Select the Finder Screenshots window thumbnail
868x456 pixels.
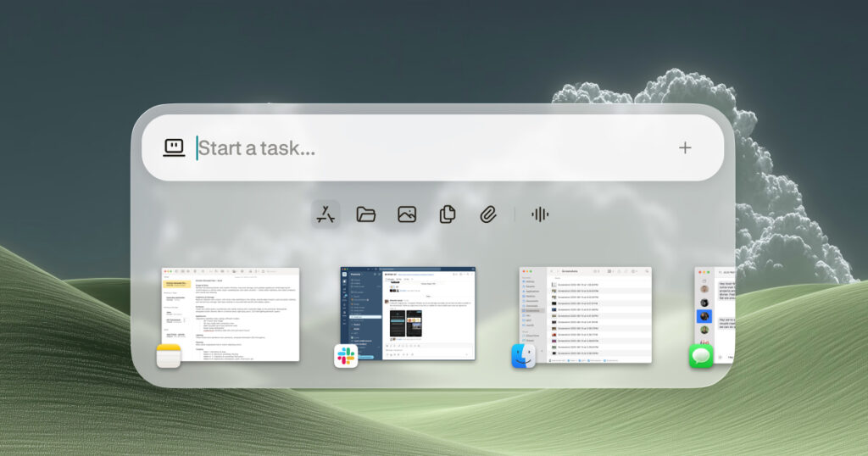(x=585, y=315)
